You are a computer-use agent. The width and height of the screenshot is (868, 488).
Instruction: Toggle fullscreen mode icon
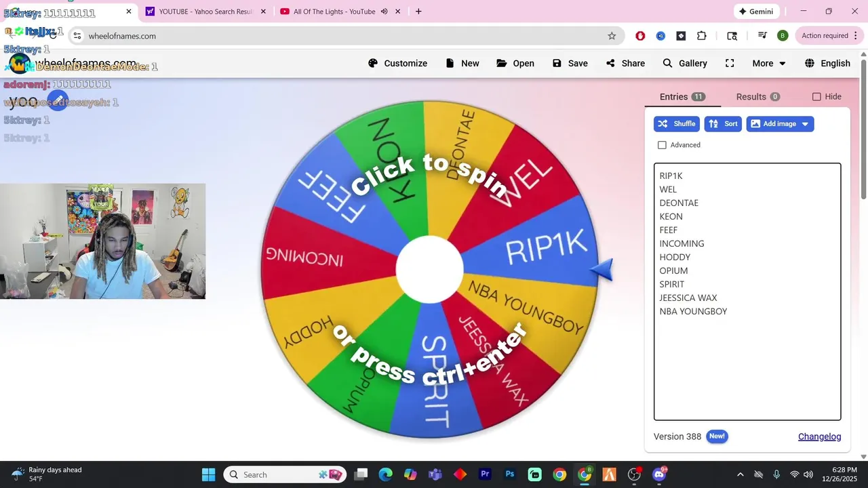pos(730,63)
